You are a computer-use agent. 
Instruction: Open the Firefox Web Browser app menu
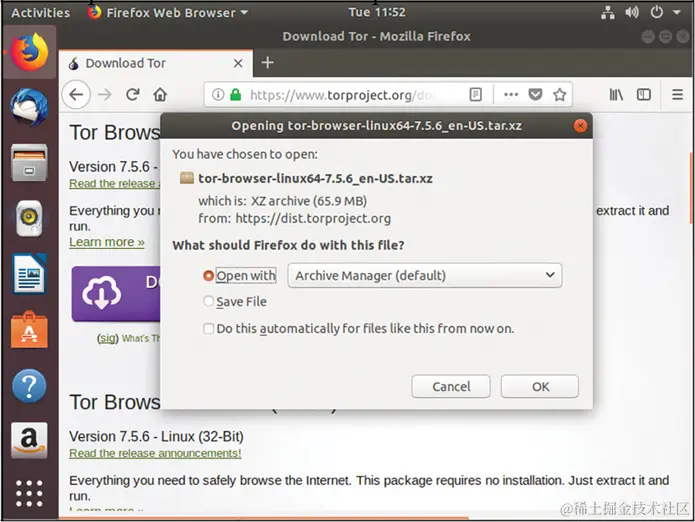coord(168,12)
